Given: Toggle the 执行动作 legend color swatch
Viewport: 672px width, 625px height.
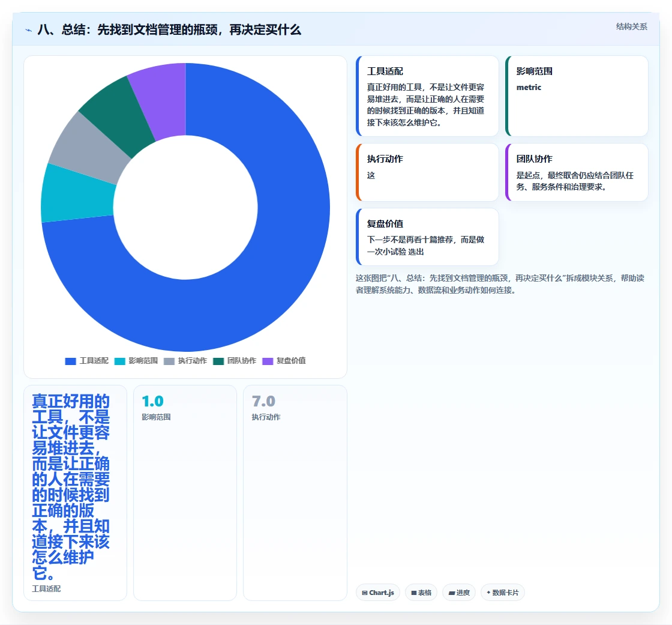Looking at the screenshot, I should coord(169,361).
